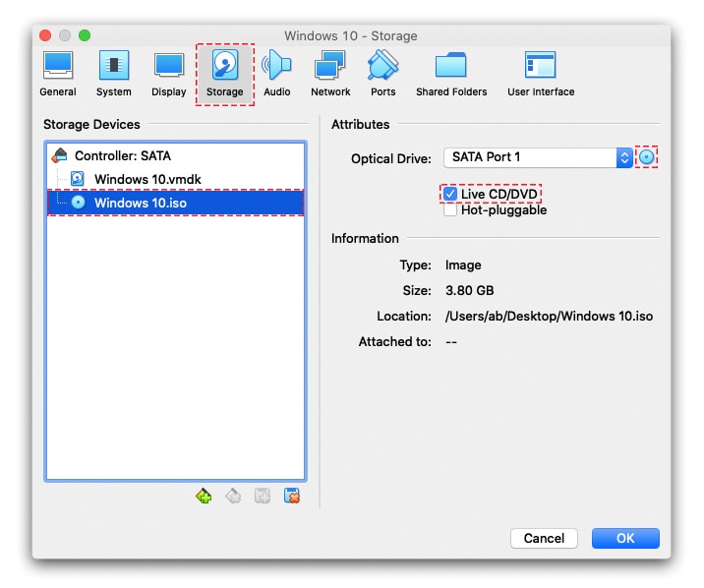Open the System settings tab
The width and height of the screenshot is (704, 588).
(114, 74)
